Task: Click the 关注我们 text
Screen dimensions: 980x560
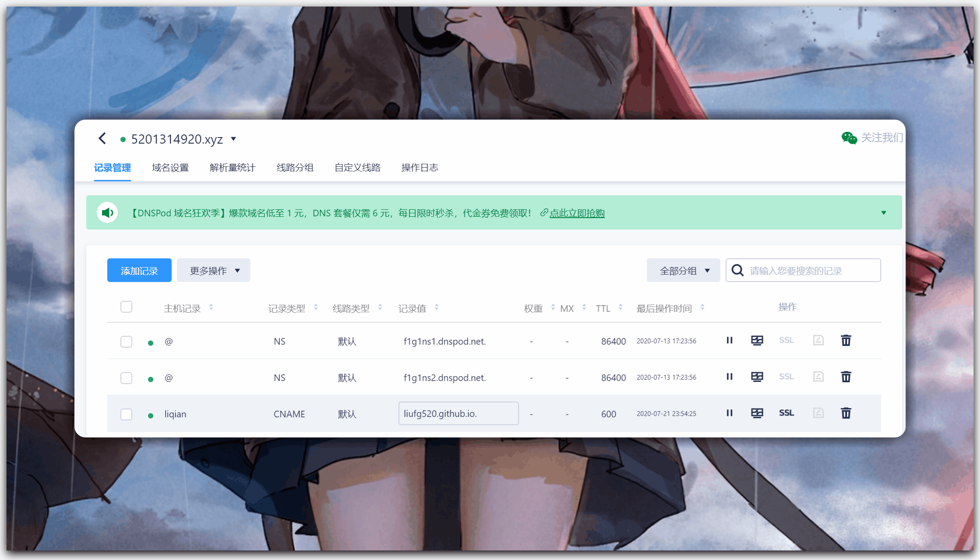Action: (882, 138)
